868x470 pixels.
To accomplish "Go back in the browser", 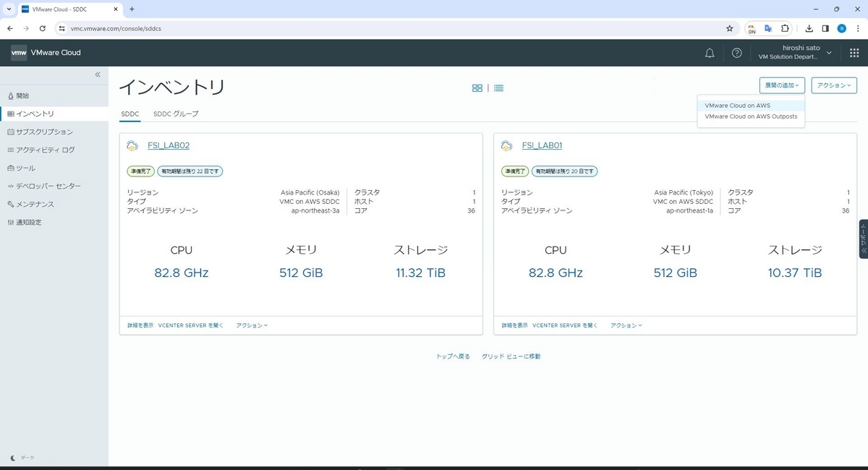I will tap(10, 28).
